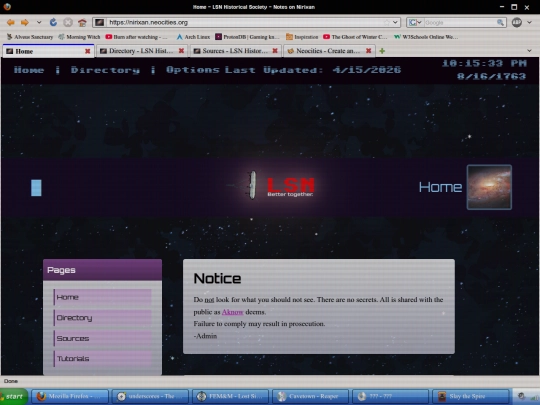The image size is (540, 405).
Task: Open Home in the Pages sidebar
Action: click(x=102, y=297)
